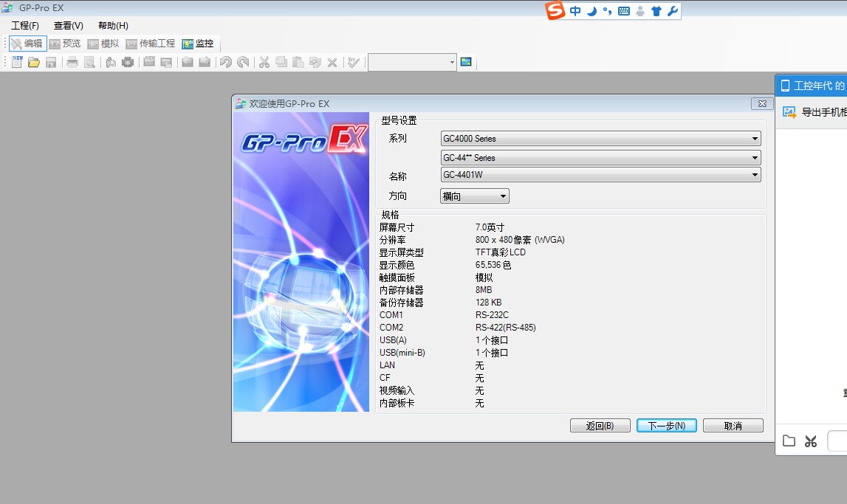Expand the 名称 GC-4401W model dropdown
The height and width of the screenshot is (504, 847).
click(754, 175)
